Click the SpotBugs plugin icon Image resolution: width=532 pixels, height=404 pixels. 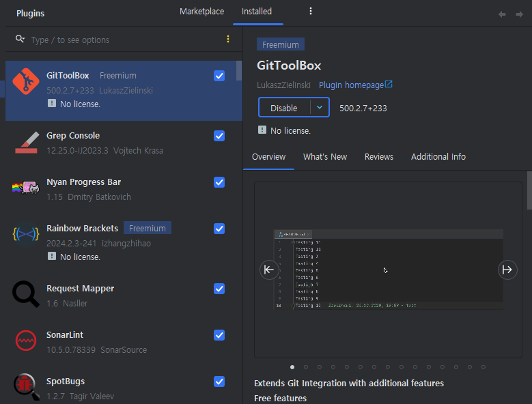(26, 387)
